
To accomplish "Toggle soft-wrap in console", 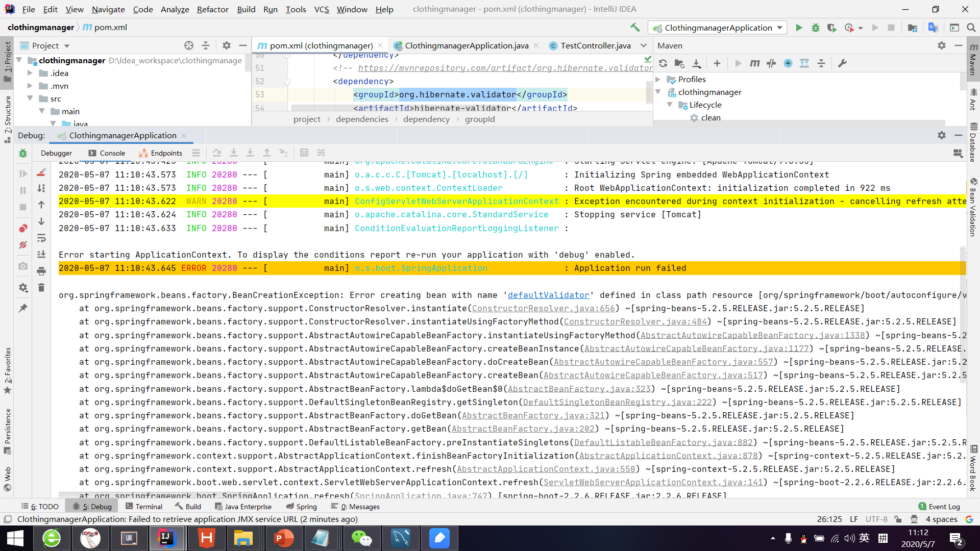I will click(x=41, y=238).
